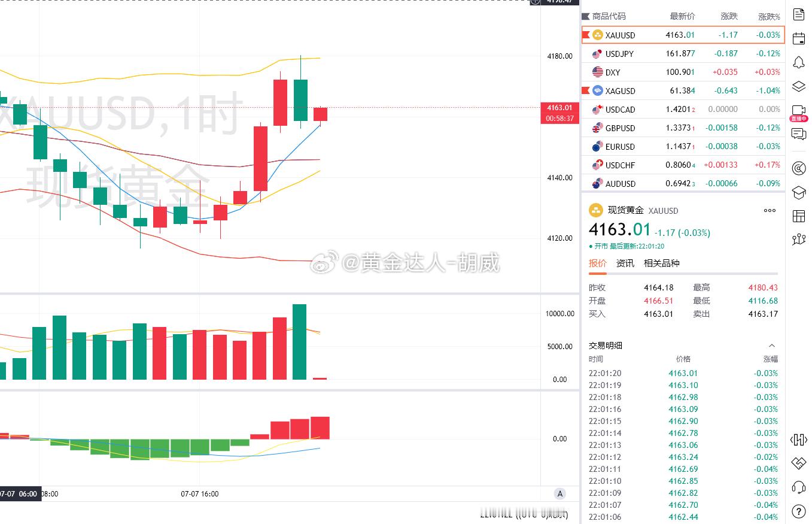Collapse the 交易明细 section chevron
Image resolution: width=812 pixels, height=524 pixels.
tap(772, 346)
